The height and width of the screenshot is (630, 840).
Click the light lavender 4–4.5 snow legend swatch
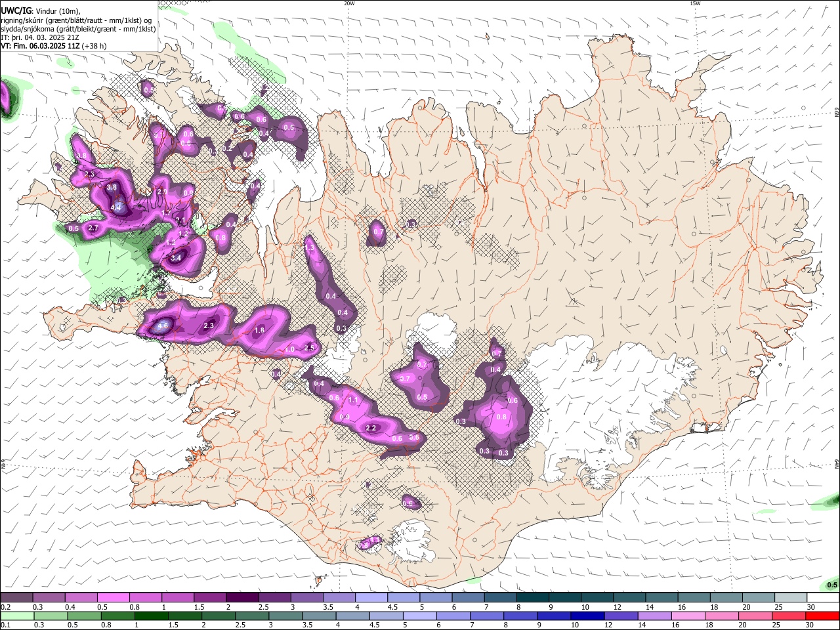coord(371,598)
